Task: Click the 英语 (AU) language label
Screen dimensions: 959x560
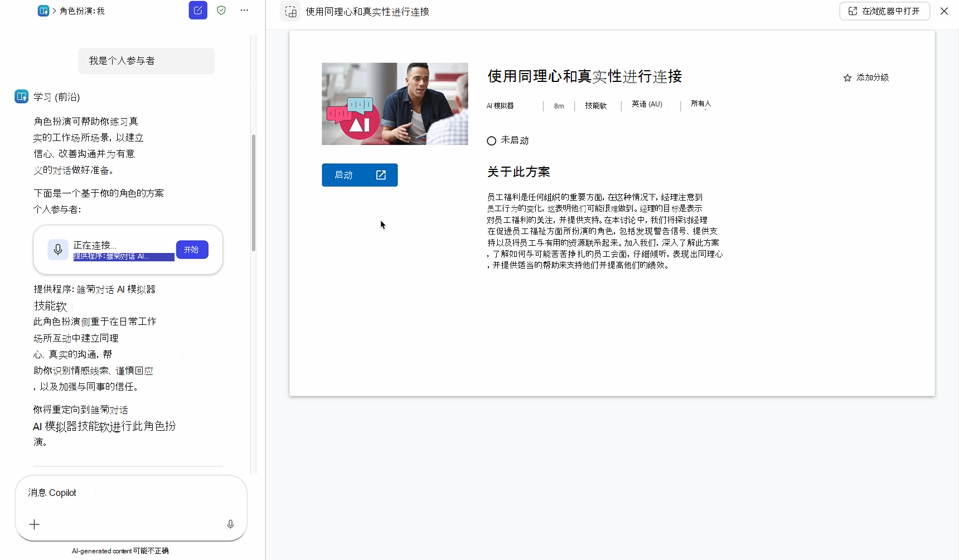Action: [647, 104]
